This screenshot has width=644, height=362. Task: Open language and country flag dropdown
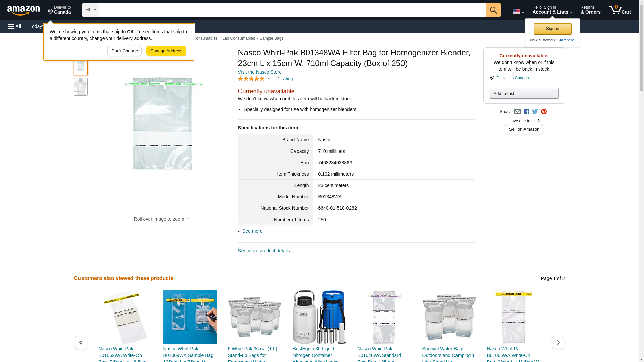tap(518, 11)
